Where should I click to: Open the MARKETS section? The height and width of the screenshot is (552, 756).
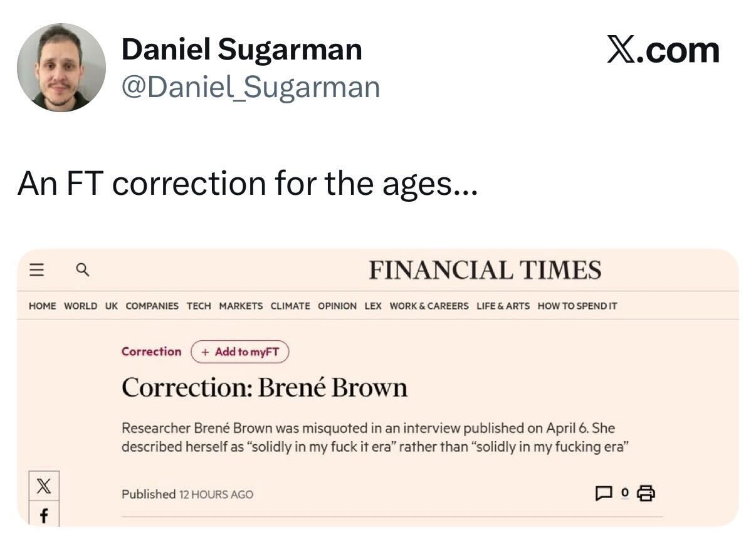[x=241, y=306]
